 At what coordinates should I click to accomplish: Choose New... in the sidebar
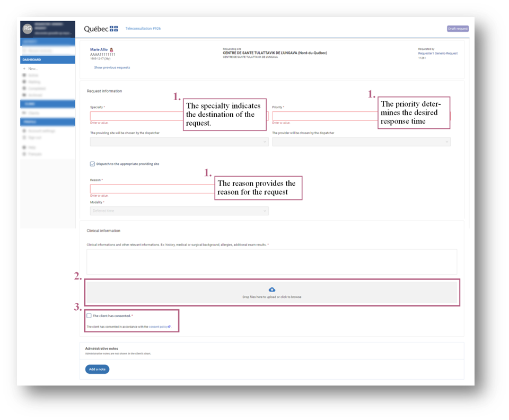pos(33,69)
